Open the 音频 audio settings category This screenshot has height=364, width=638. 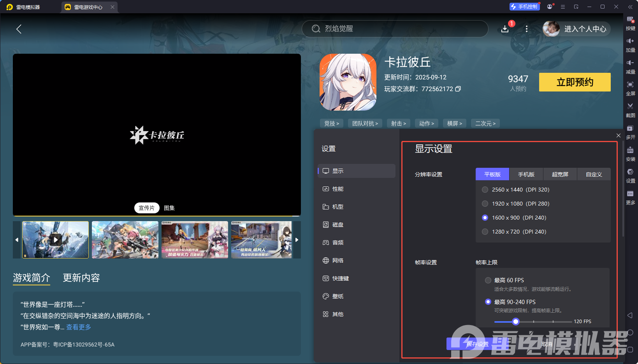(x=337, y=242)
